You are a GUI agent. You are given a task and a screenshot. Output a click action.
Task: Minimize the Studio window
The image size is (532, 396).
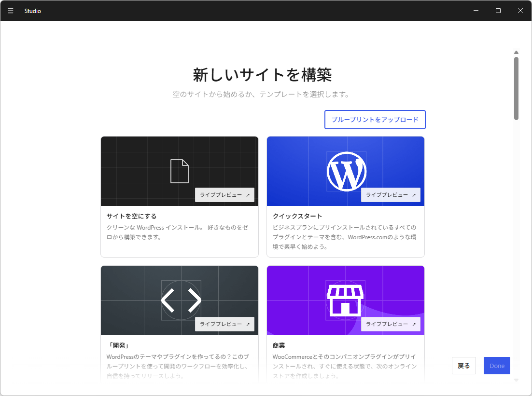(476, 11)
